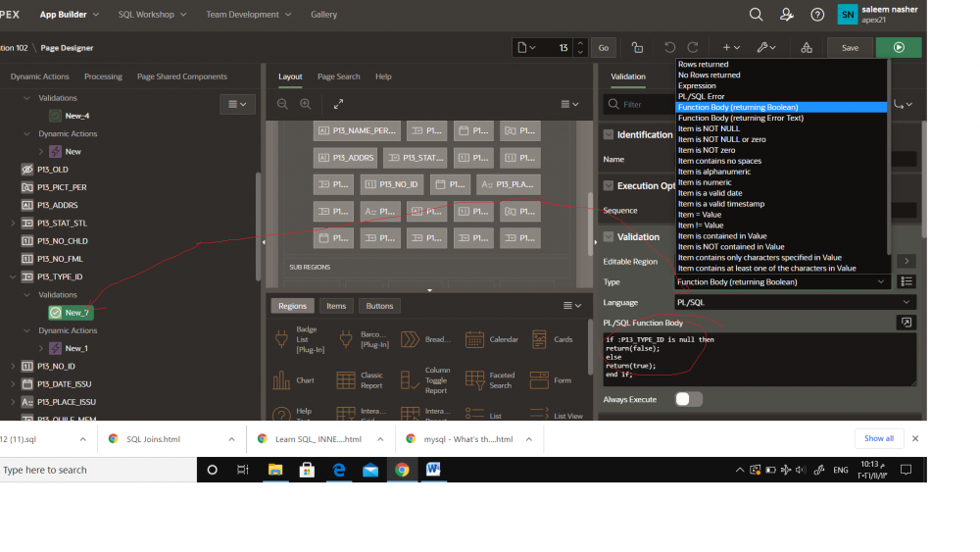
Task: Click the Run page play button
Action: (898, 47)
